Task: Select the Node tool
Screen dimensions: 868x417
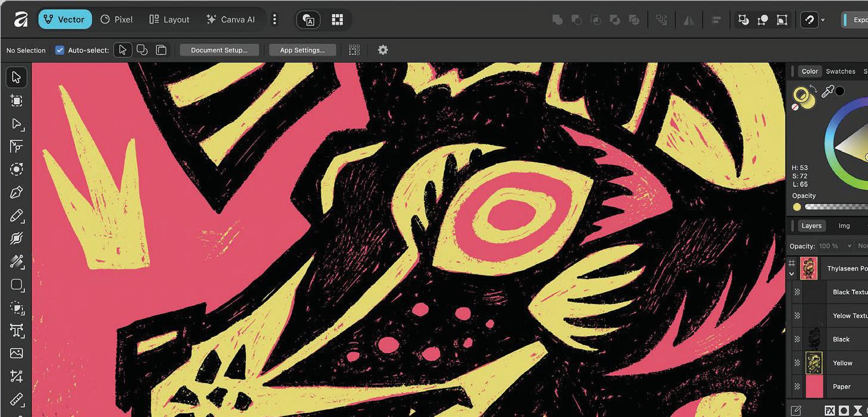Action: [x=17, y=124]
